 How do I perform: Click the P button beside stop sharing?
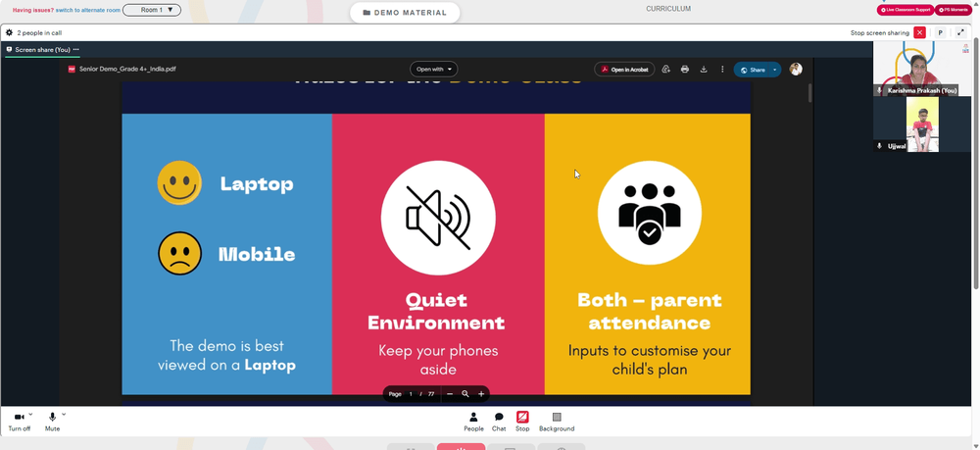tap(940, 32)
